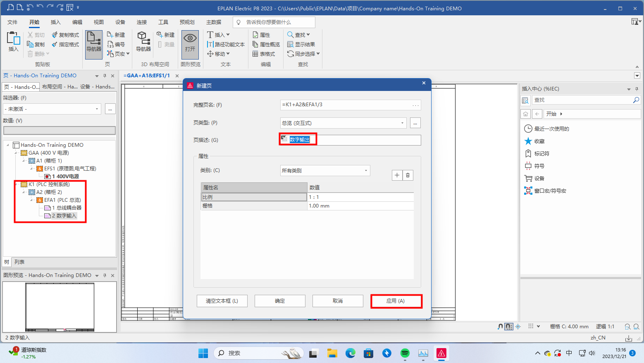Click the 3D layout space Navigator icon
The height and width of the screenshot is (363, 644).
tap(143, 41)
